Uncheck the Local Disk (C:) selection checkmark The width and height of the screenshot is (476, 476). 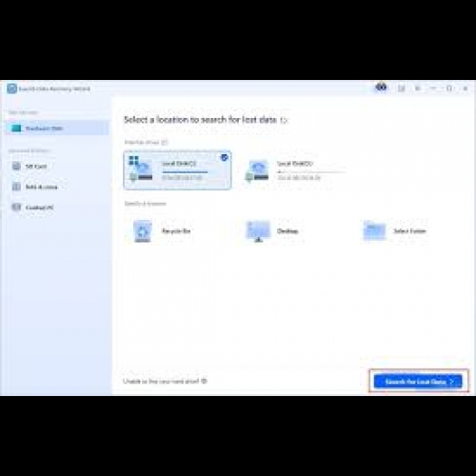(224, 157)
